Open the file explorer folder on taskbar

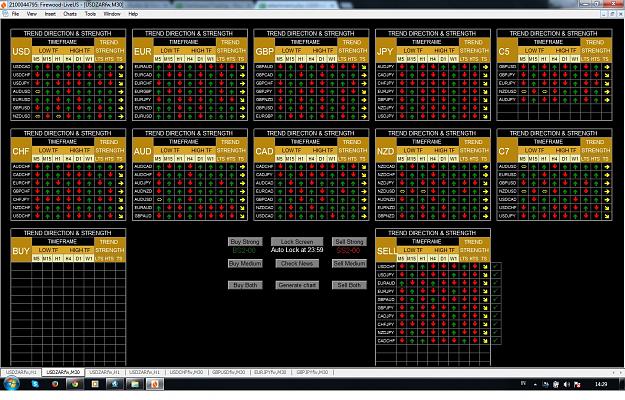pos(135,384)
